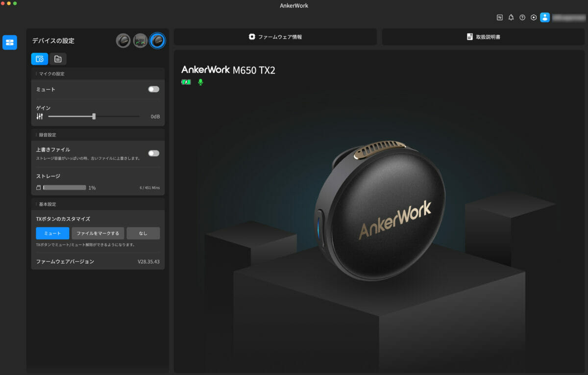Click the macOS red close button
The image size is (588, 375).
3,3
